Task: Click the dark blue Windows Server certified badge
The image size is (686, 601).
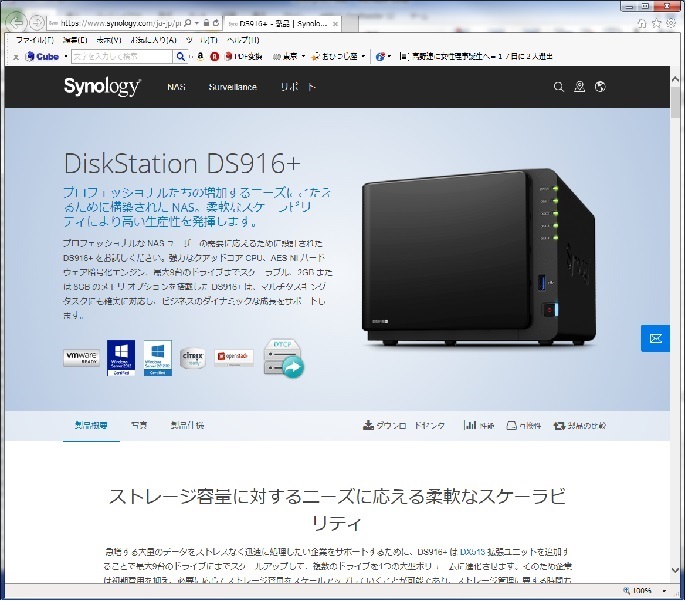Action: pos(121,358)
